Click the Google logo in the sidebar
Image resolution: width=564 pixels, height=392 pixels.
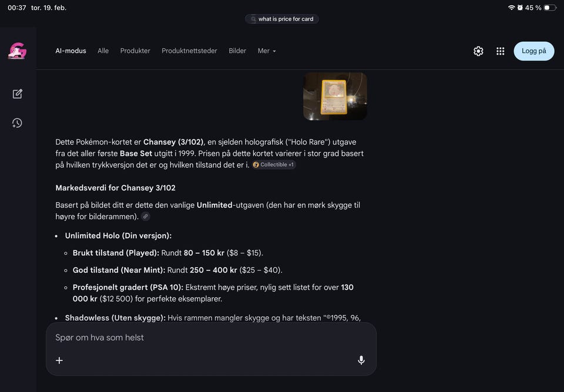click(x=17, y=51)
